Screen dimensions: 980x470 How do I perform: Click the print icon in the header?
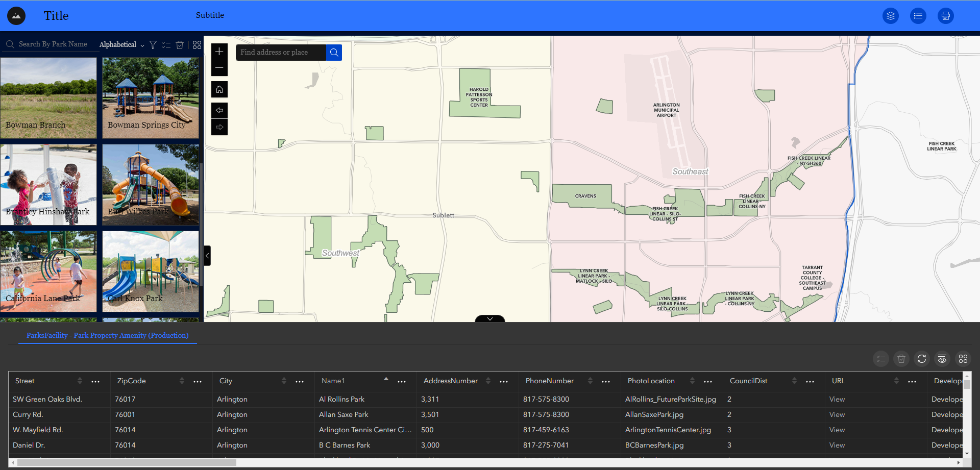tap(946, 16)
